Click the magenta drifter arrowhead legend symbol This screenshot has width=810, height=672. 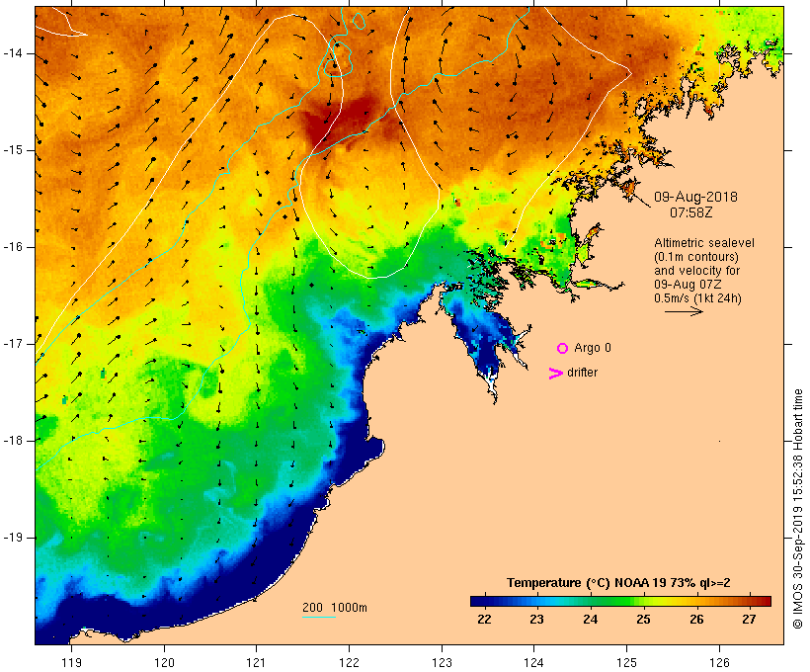pyautogui.click(x=555, y=374)
